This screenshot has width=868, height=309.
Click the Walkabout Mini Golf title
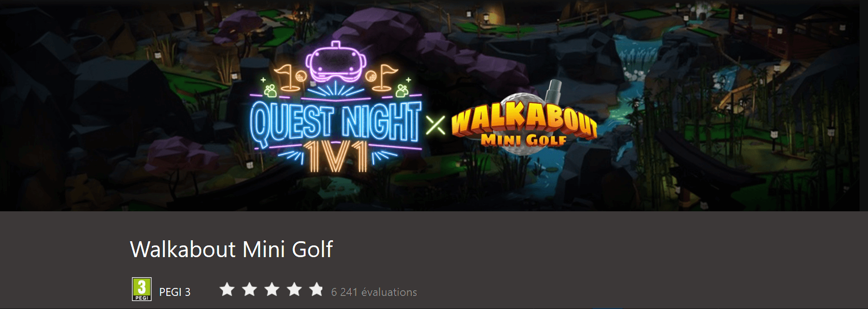click(x=231, y=249)
